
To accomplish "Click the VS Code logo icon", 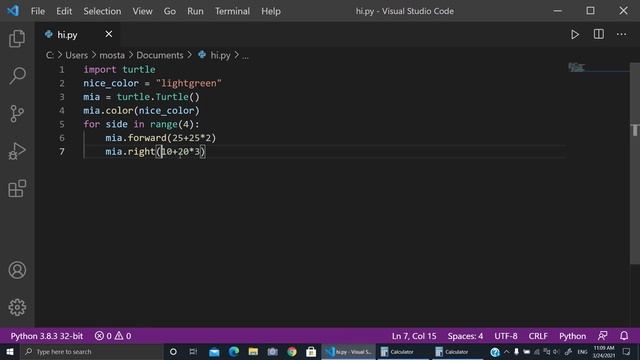I will pyautogui.click(x=13, y=11).
